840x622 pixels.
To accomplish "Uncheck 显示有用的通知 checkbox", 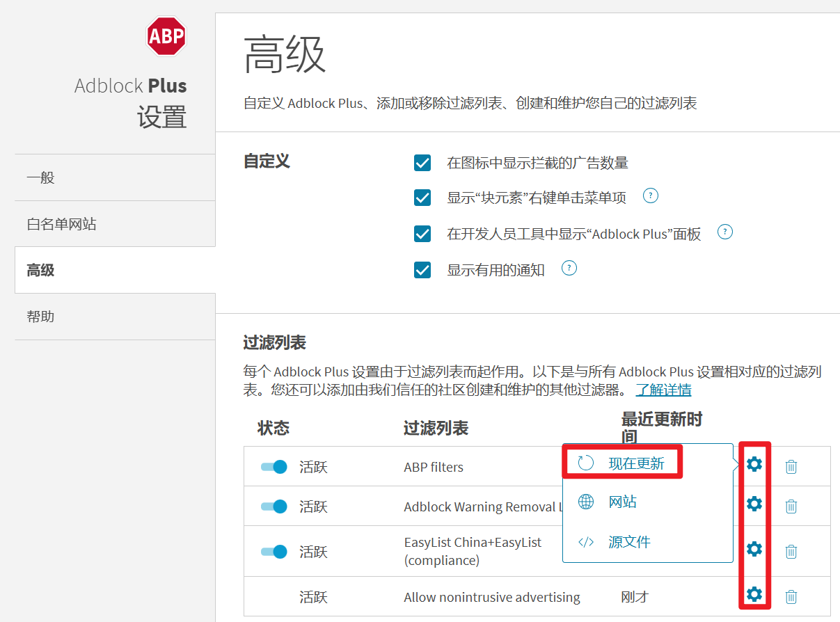I will pyautogui.click(x=422, y=270).
